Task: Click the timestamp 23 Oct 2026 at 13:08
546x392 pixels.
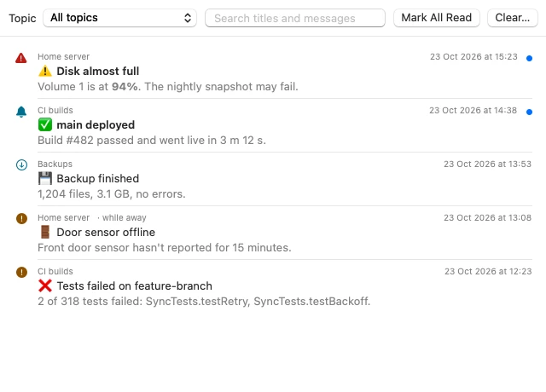Action: pyautogui.click(x=487, y=218)
